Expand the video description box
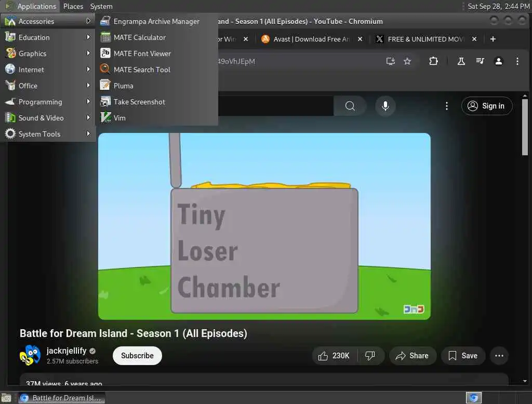The height and width of the screenshot is (404, 532). point(264,379)
